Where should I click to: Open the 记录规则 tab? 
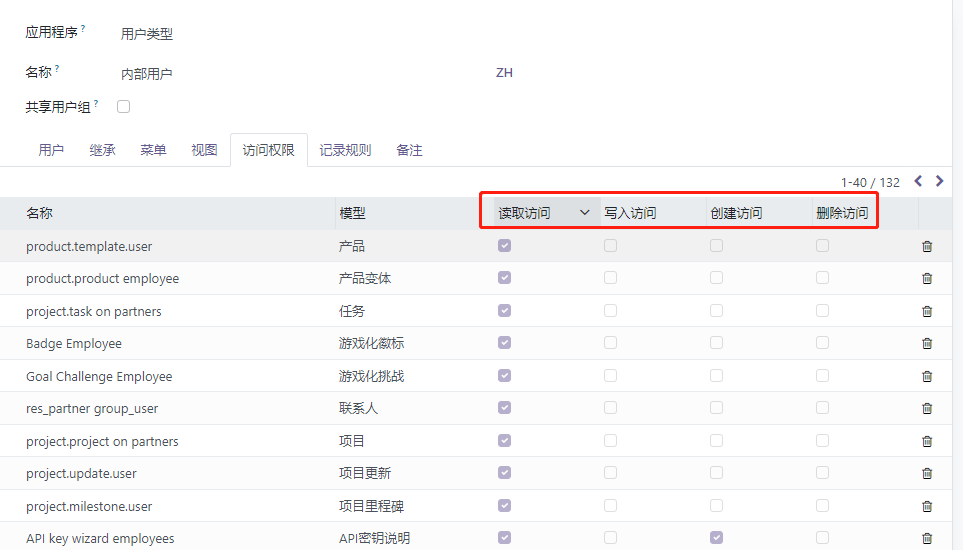tap(345, 150)
